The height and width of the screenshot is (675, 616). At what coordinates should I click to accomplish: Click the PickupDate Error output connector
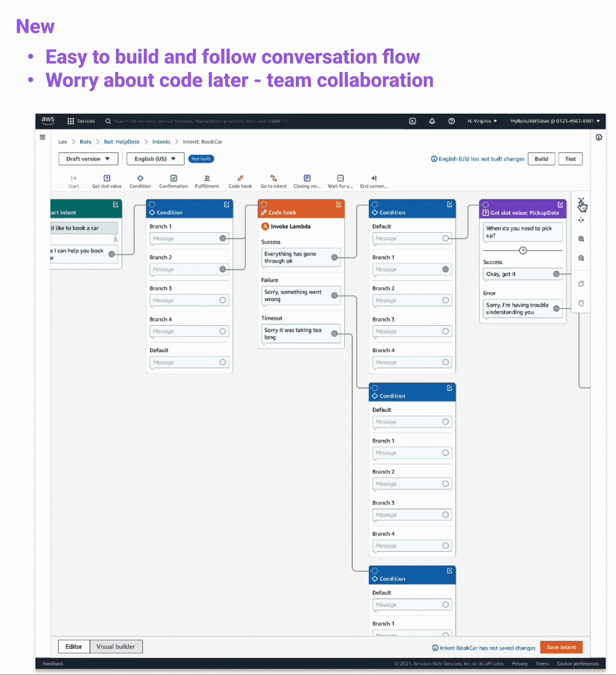(x=556, y=308)
